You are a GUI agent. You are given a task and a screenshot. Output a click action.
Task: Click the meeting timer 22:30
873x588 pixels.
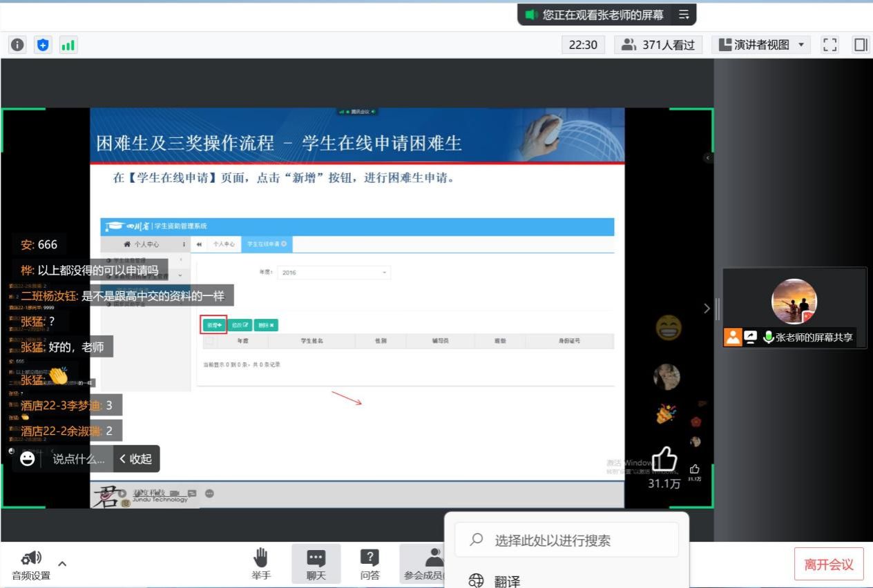(x=583, y=45)
